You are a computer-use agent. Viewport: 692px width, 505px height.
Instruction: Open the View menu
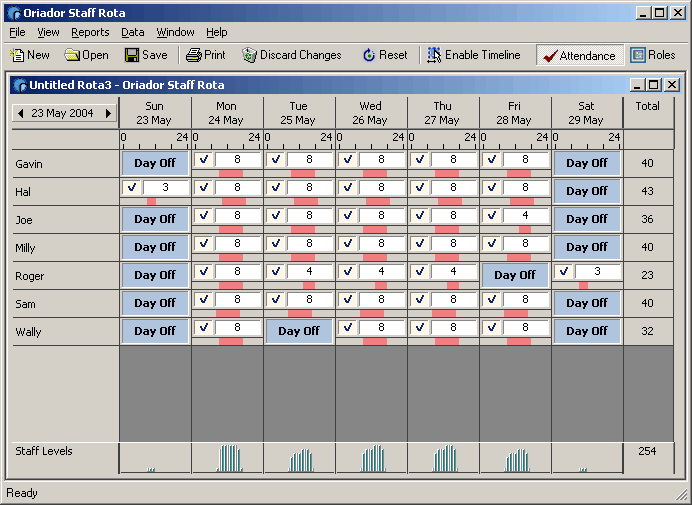tap(48, 32)
